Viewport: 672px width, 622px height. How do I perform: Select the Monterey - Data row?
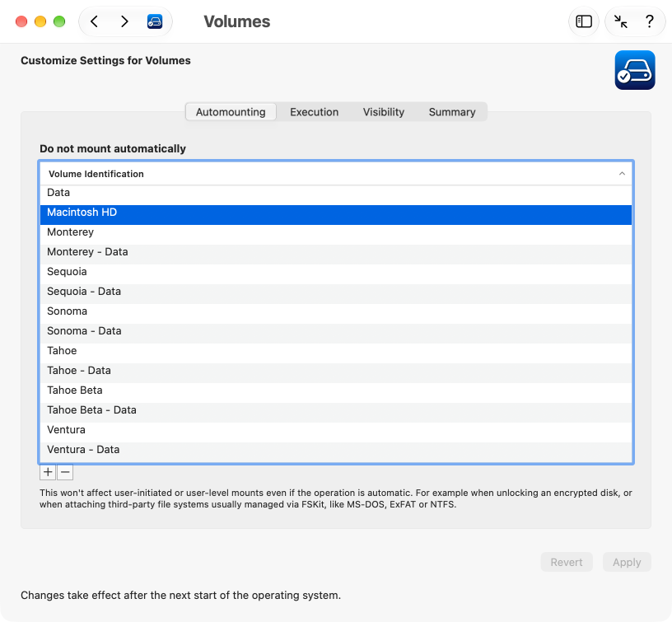[336, 255]
